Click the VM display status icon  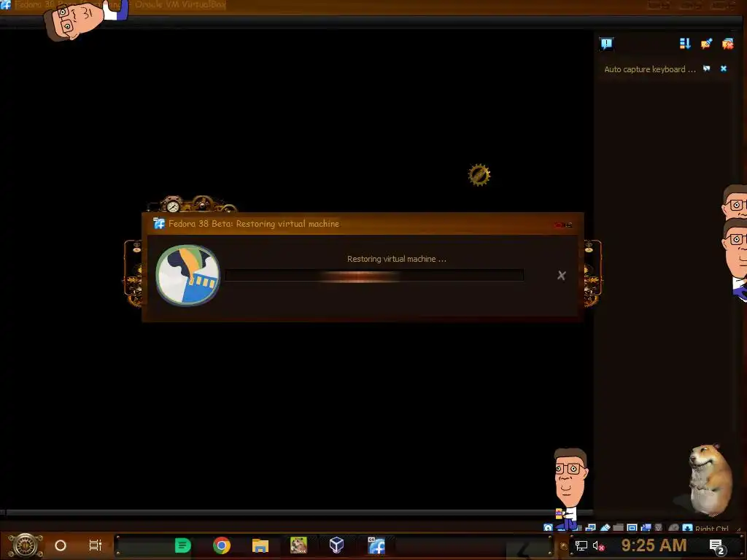632,528
